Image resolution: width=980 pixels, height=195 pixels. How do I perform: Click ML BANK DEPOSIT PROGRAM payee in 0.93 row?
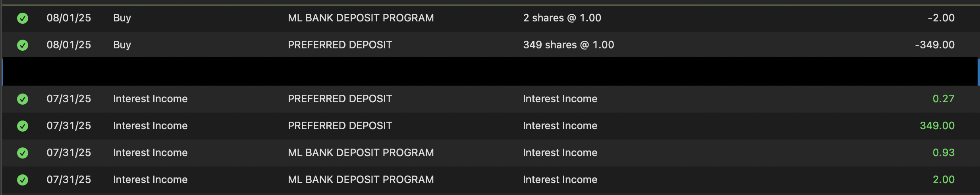(x=361, y=153)
